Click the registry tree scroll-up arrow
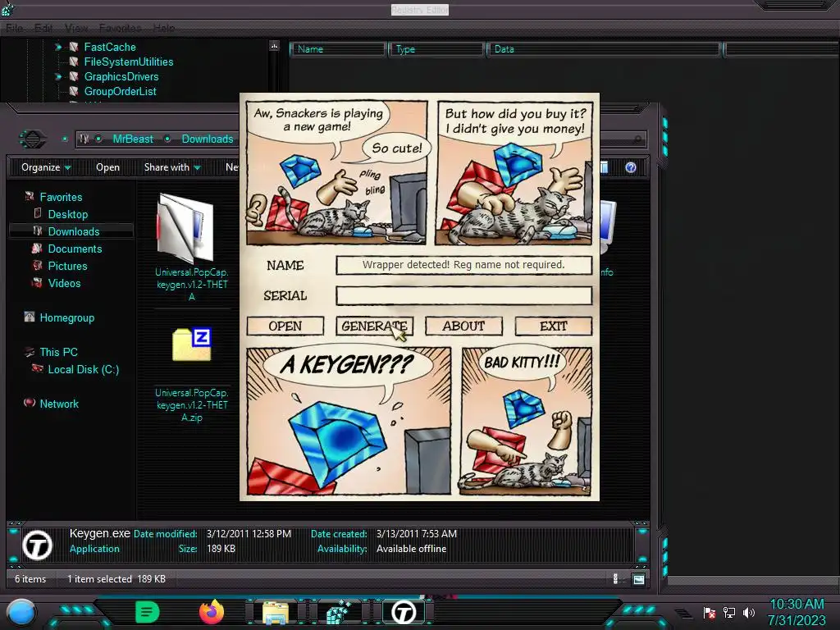This screenshot has height=630, width=840. 274,46
